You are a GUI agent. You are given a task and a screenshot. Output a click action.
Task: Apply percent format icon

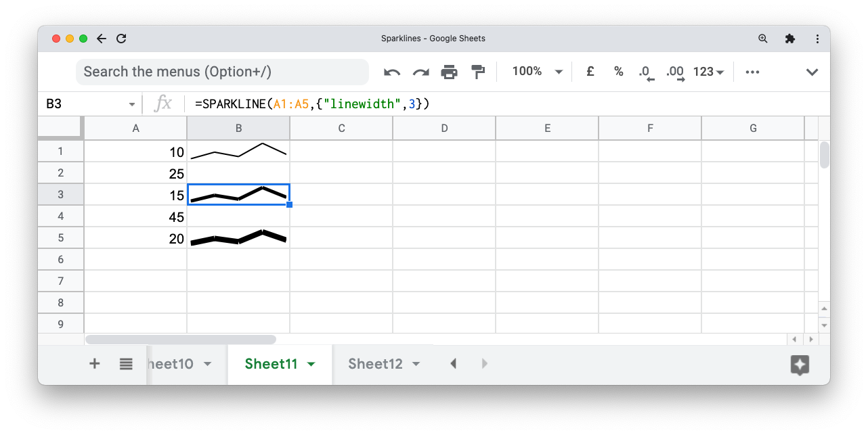pyautogui.click(x=618, y=71)
